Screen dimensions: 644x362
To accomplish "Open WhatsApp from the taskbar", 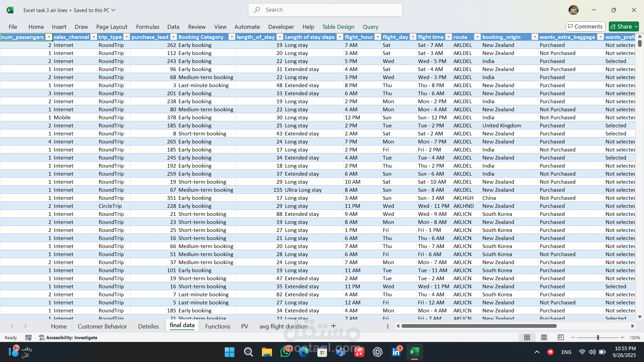I will point(285,352).
